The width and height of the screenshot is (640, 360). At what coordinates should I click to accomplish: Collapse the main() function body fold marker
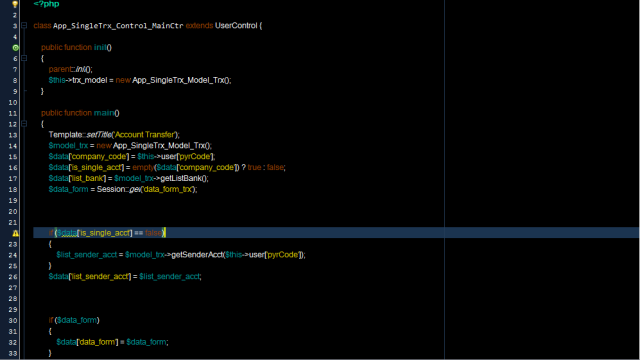[x=24, y=124]
